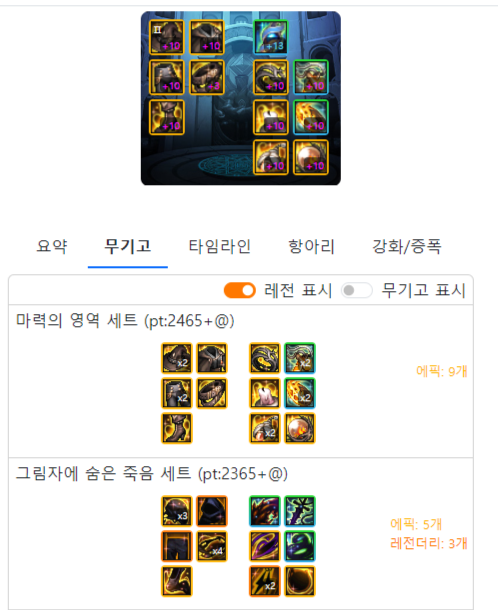
Task: Click the x4 belt icon in shadow set
Action: pos(212,546)
